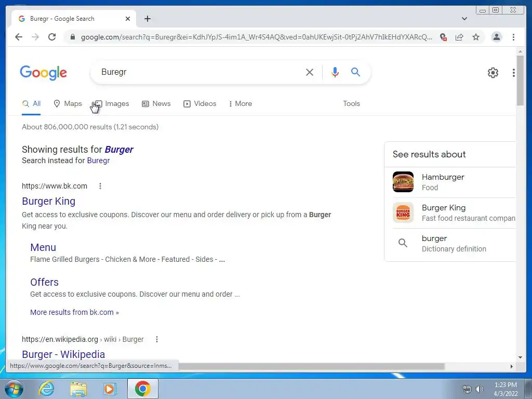
Task: Open the search Tools options
Action: 352,104
